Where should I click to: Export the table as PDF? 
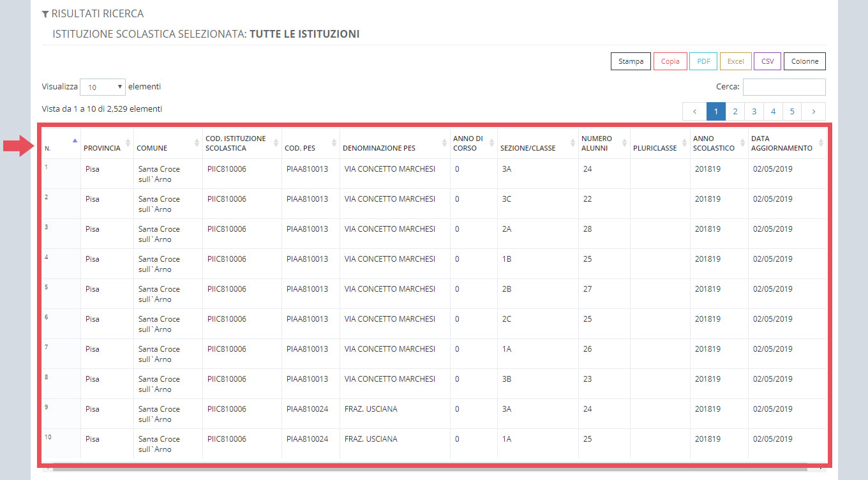click(703, 61)
